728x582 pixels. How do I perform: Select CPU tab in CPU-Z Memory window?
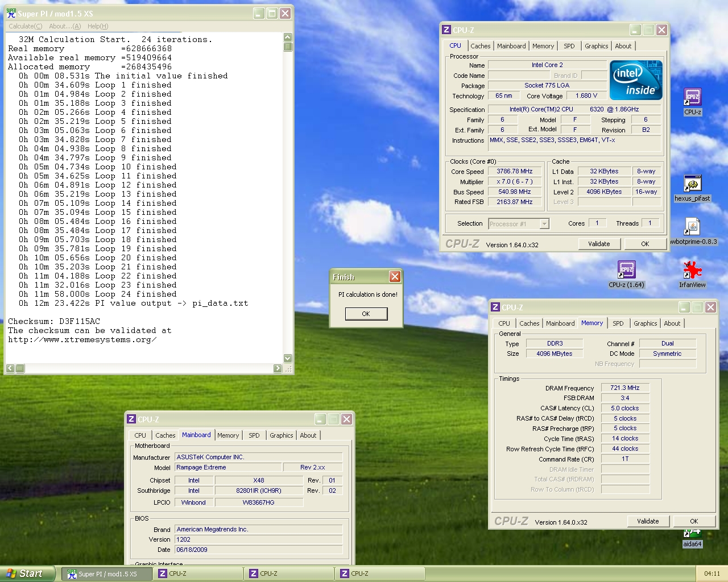504,324
